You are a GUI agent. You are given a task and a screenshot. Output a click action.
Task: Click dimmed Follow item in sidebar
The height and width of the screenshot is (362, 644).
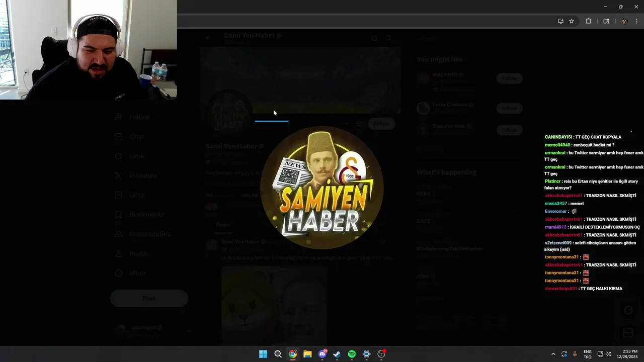pos(132,117)
